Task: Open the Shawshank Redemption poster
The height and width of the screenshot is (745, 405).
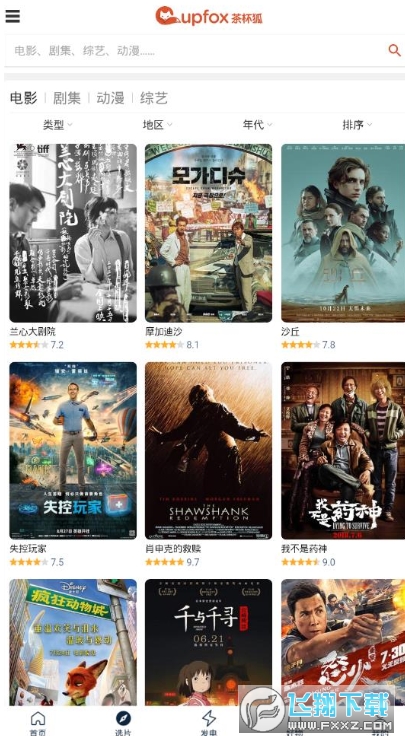Action: [209, 450]
